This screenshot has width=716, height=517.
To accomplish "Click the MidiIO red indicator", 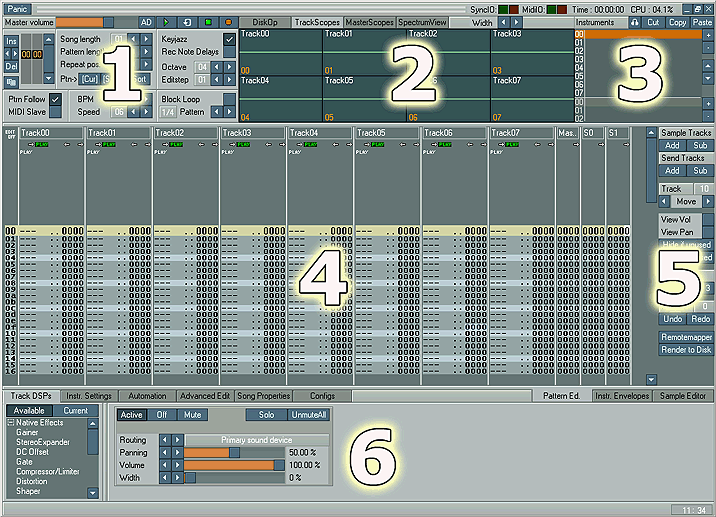I will (x=562, y=9).
